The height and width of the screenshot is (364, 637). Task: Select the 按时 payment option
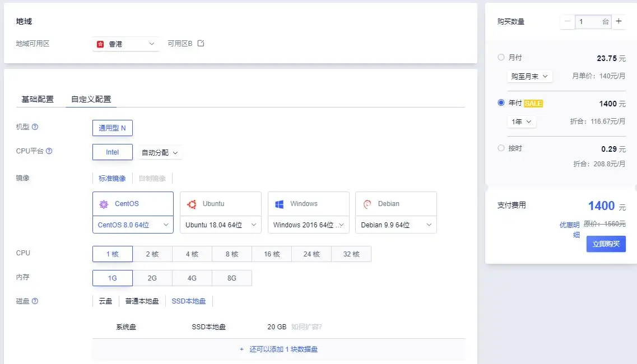point(501,148)
